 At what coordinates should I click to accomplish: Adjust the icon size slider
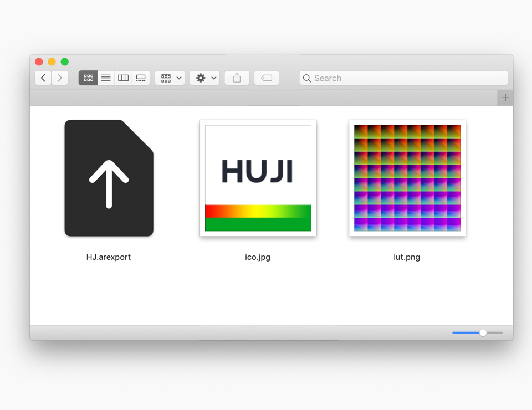tap(483, 332)
